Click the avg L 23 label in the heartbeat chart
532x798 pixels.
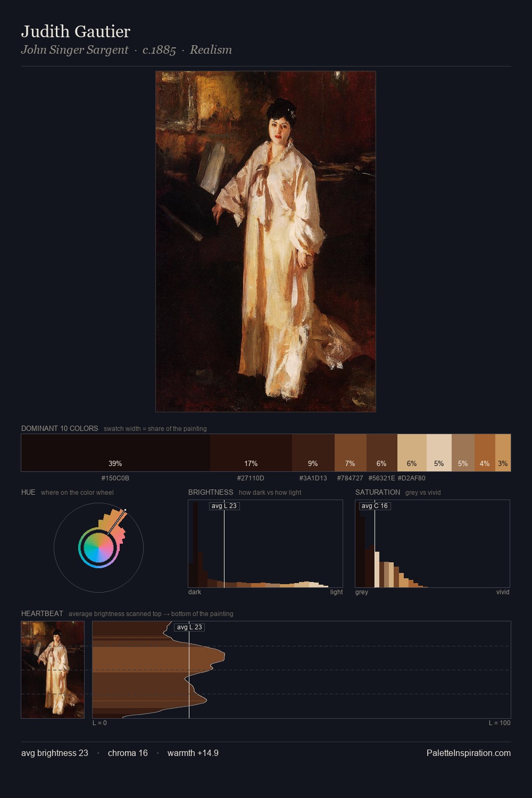(189, 627)
